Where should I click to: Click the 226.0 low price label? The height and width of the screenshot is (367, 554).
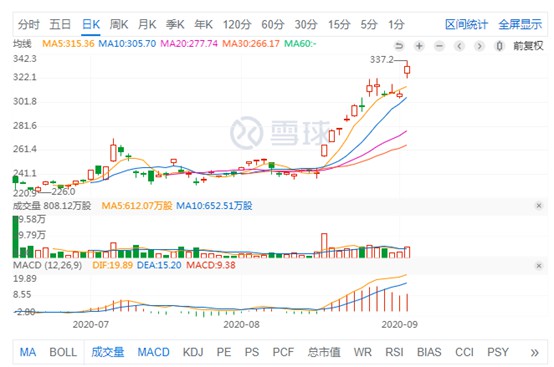(63, 192)
